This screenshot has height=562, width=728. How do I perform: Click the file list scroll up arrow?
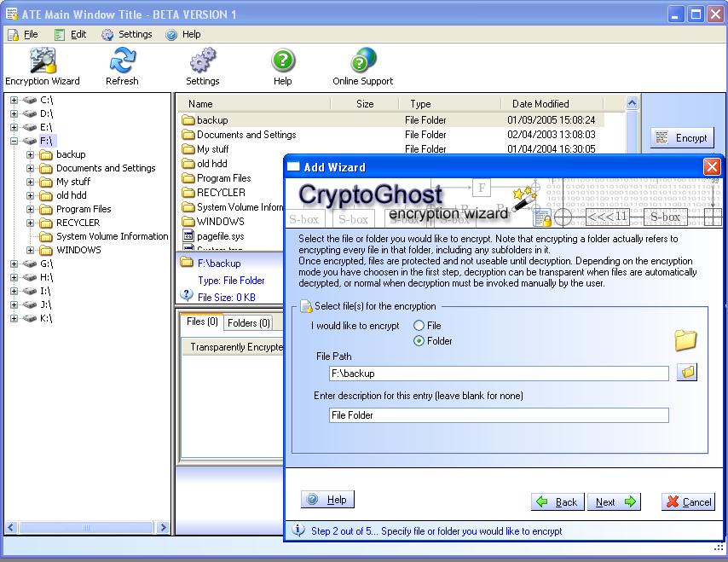632,102
